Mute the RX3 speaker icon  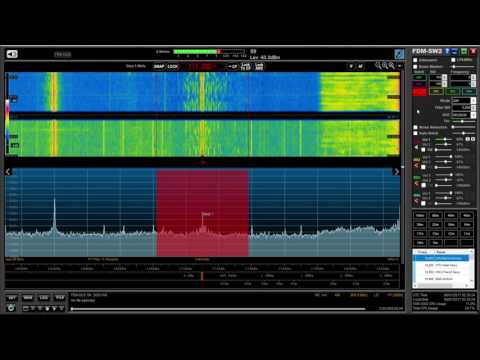tap(416, 183)
